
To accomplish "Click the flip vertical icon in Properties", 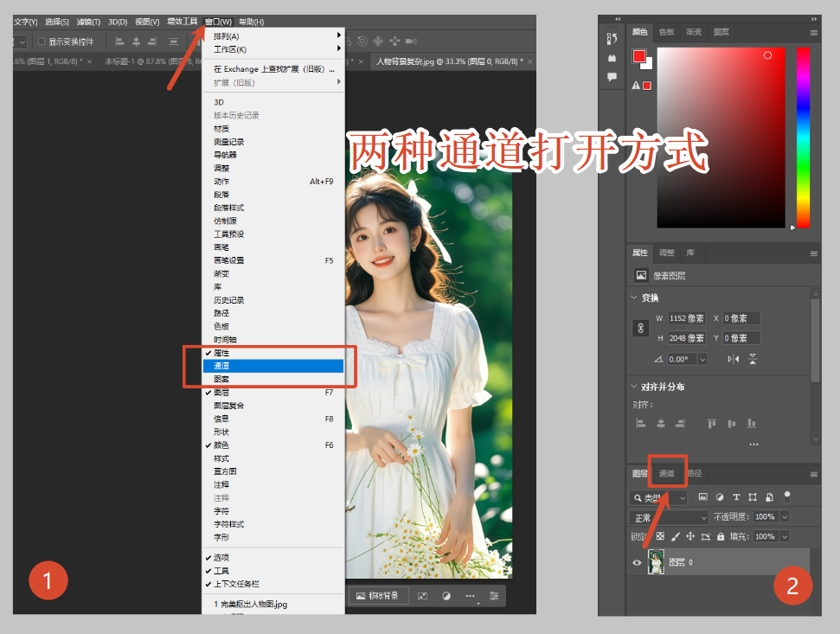I will (753, 359).
